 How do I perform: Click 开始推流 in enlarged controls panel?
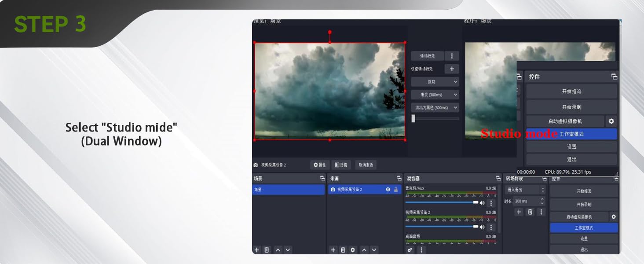click(x=571, y=92)
